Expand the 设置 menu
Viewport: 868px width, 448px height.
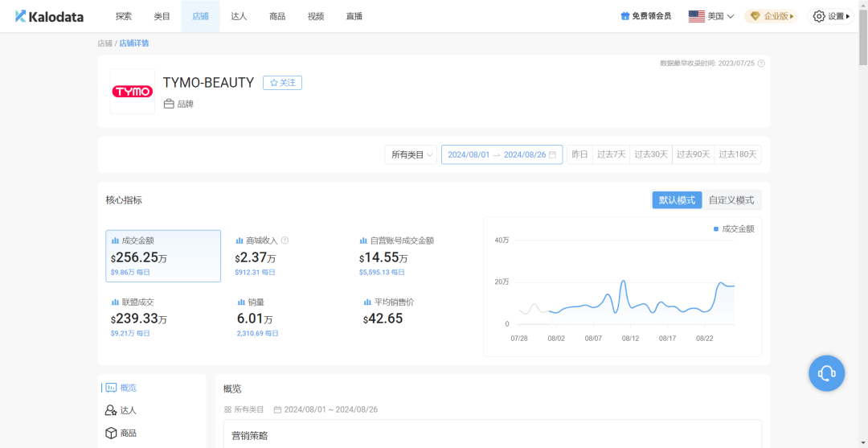click(x=830, y=16)
